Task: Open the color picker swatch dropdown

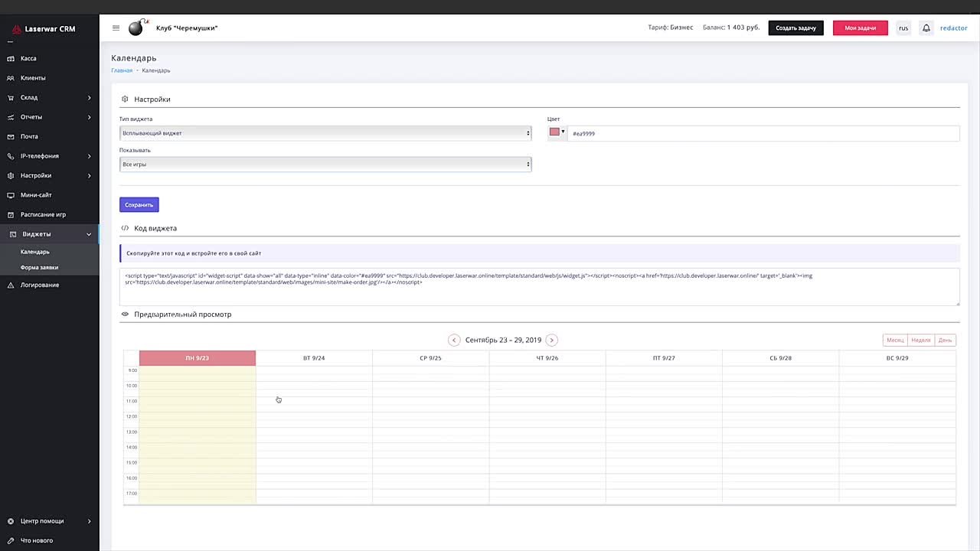Action: click(x=557, y=132)
